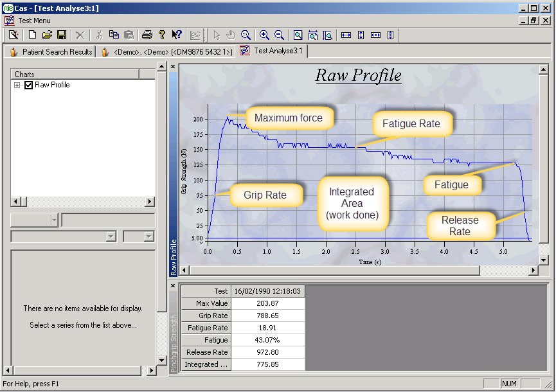
Task: Click chart vertical scrollbar down arrow
Action: pos(543,260)
